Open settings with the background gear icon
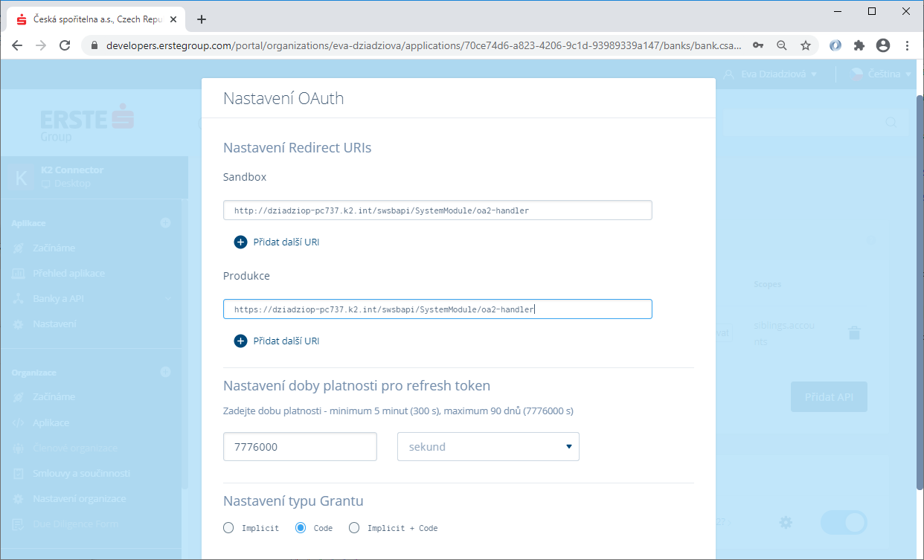This screenshot has width=924, height=560. click(x=786, y=522)
